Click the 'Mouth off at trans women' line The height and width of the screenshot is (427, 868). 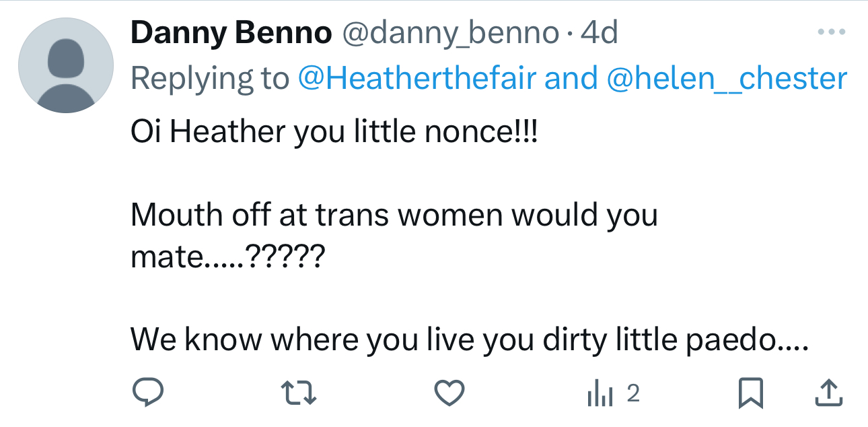coord(394,216)
